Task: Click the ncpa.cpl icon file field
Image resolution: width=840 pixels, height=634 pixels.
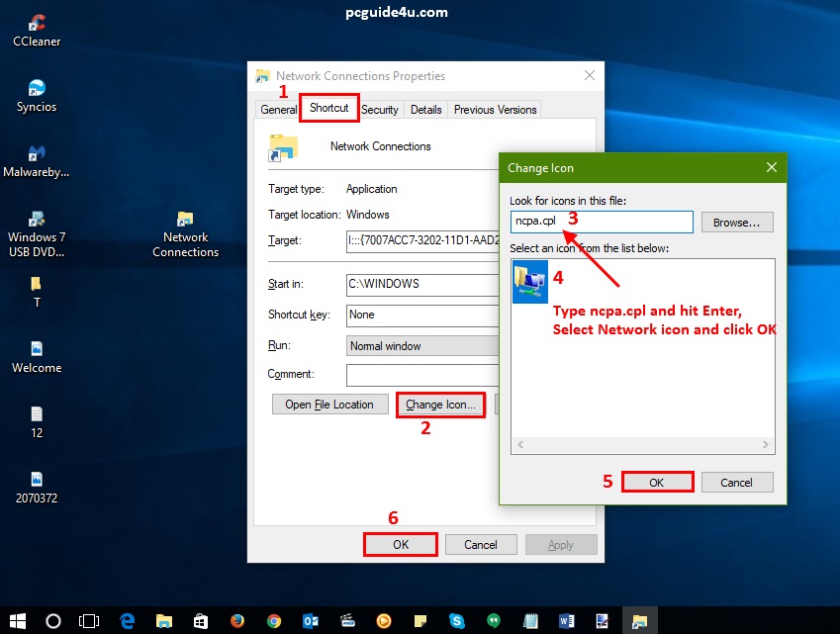Action: (x=602, y=223)
